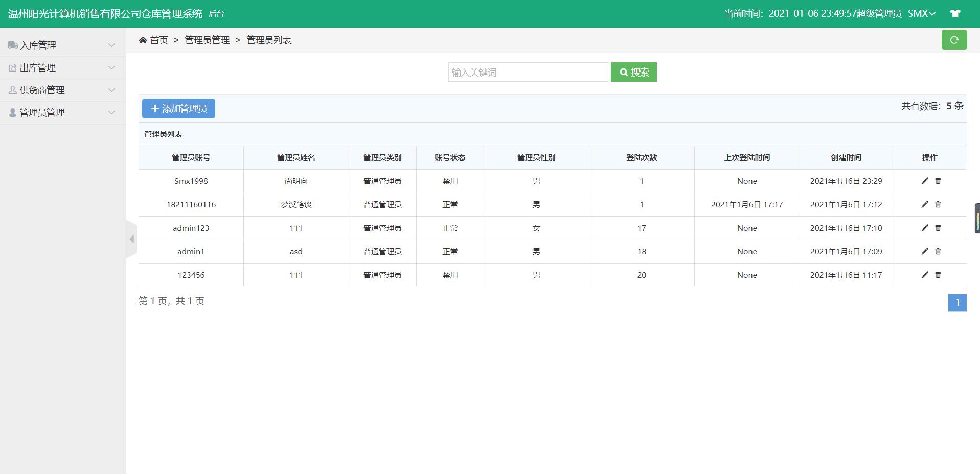Viewport: 980px width, 474px height.
Task: Expand 供货商管理 menu chevron
Action: click(x=111, y=90)
